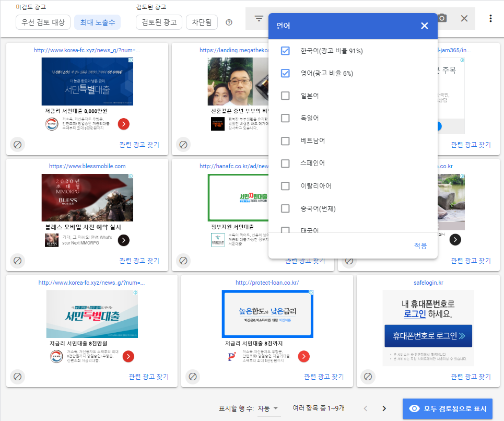
Task: Block the korea-fc 8천만원 loan ad
Action: pos(18,377)
